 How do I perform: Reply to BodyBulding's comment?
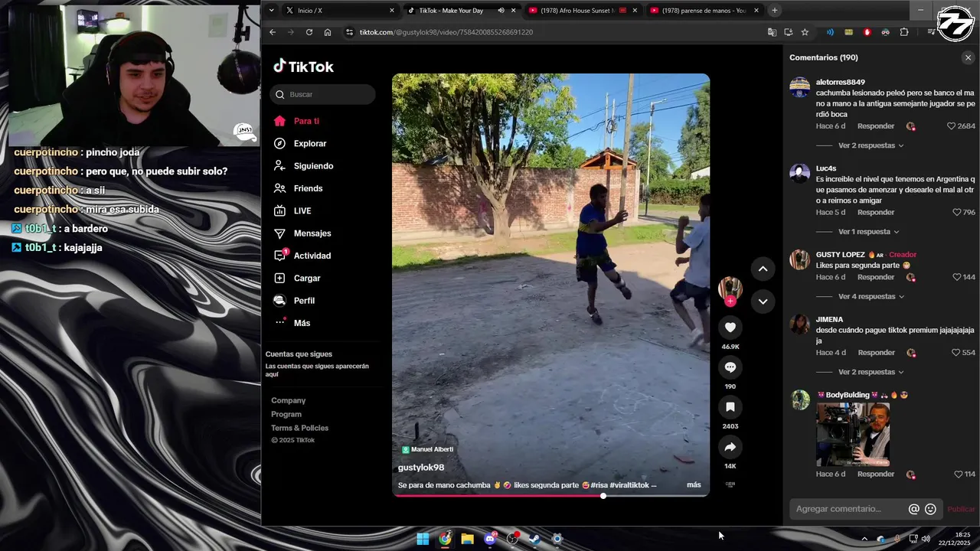[876, 474]
